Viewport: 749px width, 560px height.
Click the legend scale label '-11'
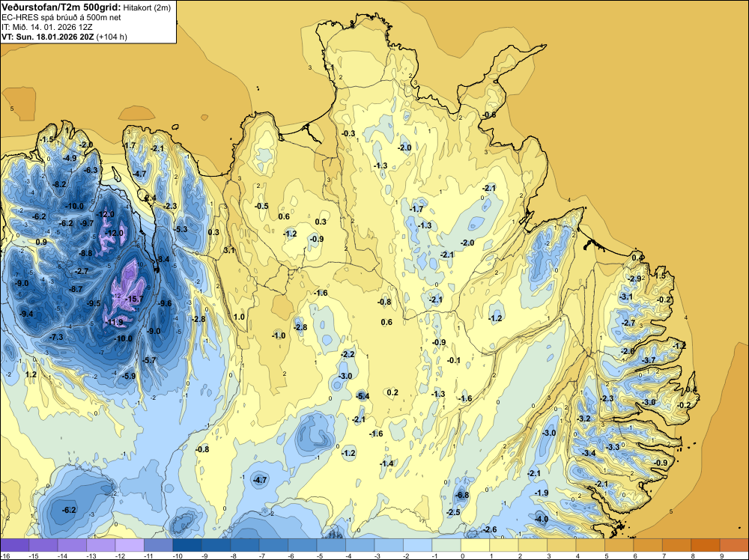coord(148,556)
